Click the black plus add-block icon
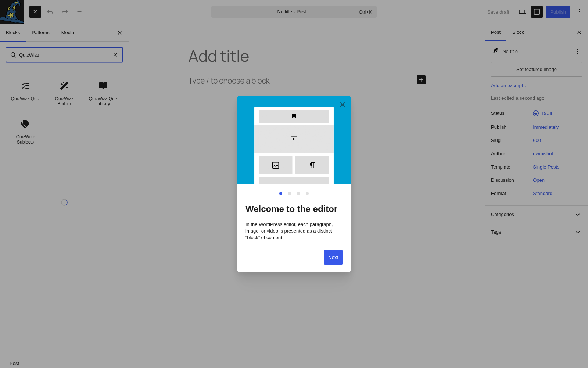The height and width of the screenshot is (368, 588). click(x=421, y=80)
